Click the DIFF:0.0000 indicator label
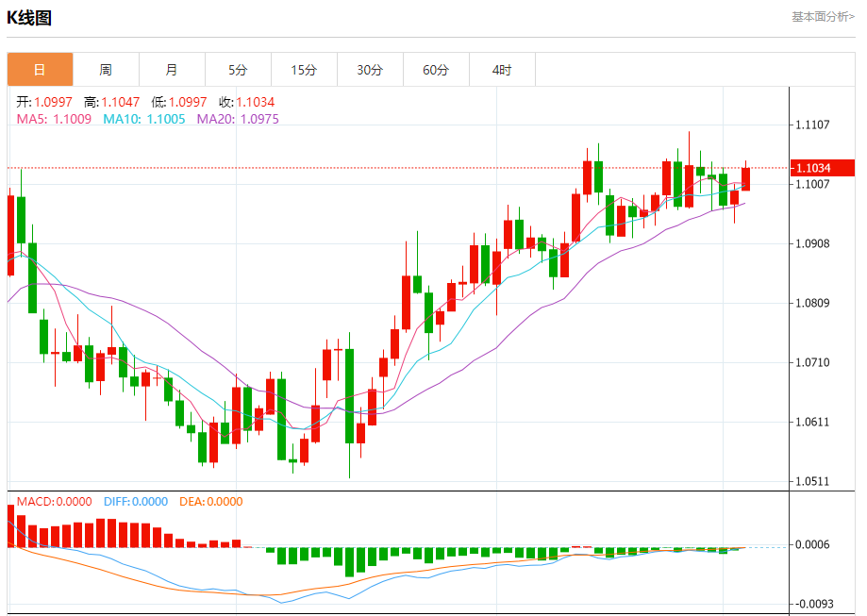The image size is (867, 616). [136, 502]
